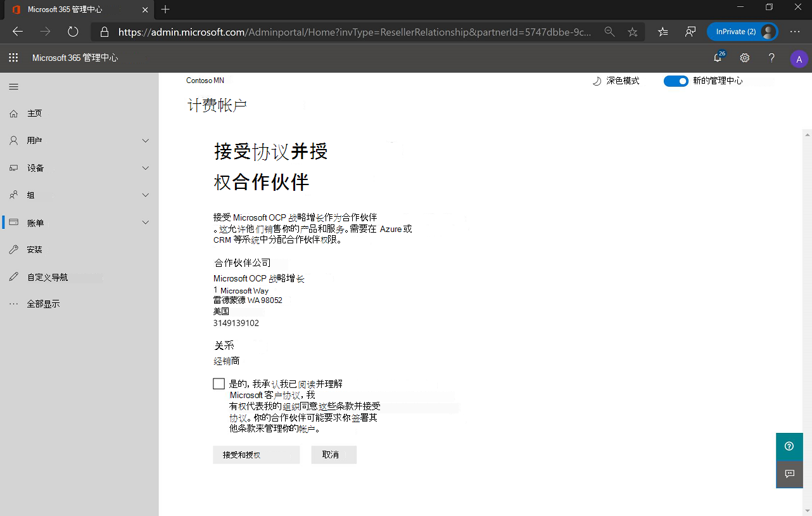Add this page to favorites star
Screen dimensions: 812x516
632,31
